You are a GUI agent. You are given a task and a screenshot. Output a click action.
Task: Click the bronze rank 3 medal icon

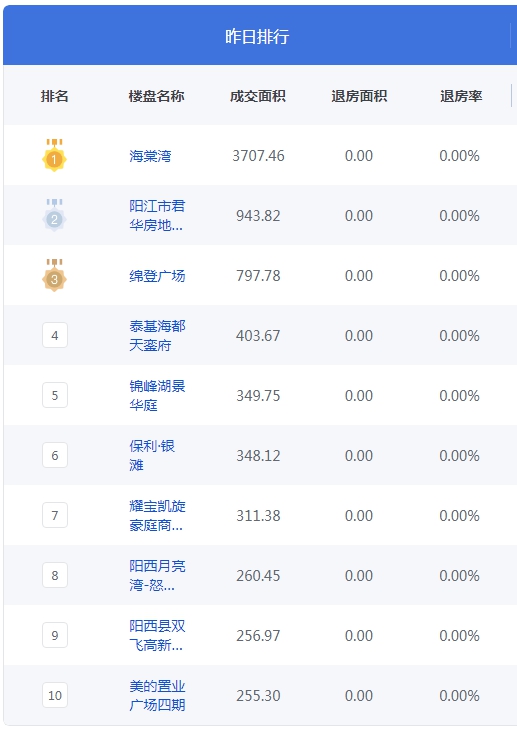[x=54, y=275]
